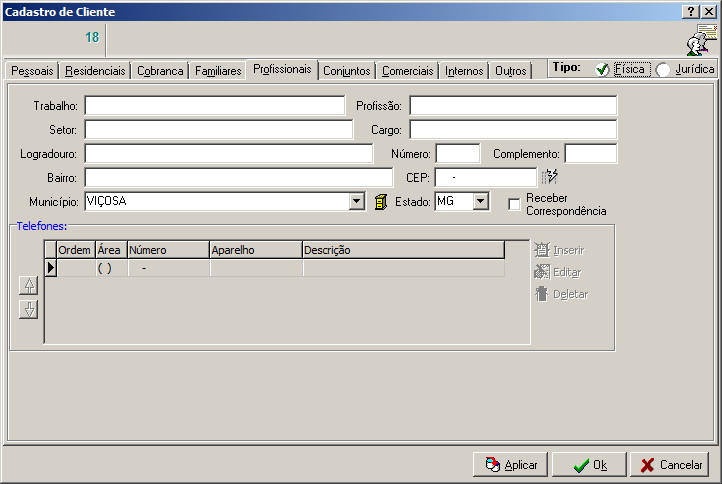Expand the Estado dropdown
722x484 pixels.
[480, 201]
